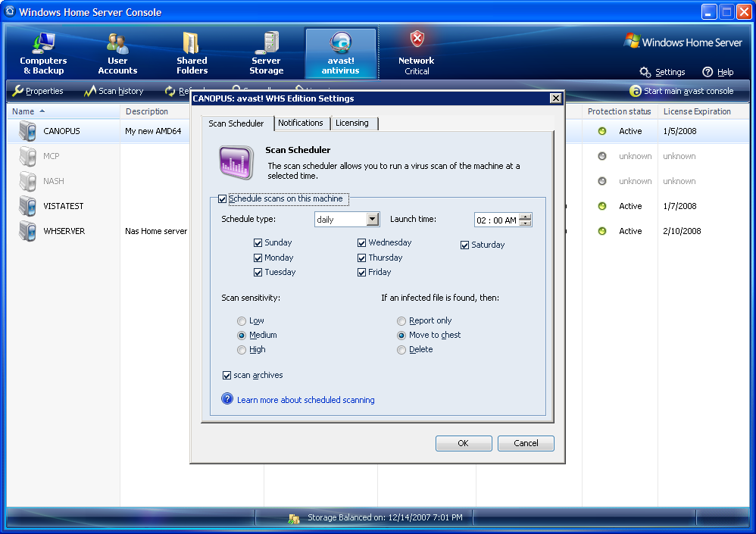Viewport: 756px width, 534px height.
Task: Click 'Nas Home server' description
Action: (156, 231)
